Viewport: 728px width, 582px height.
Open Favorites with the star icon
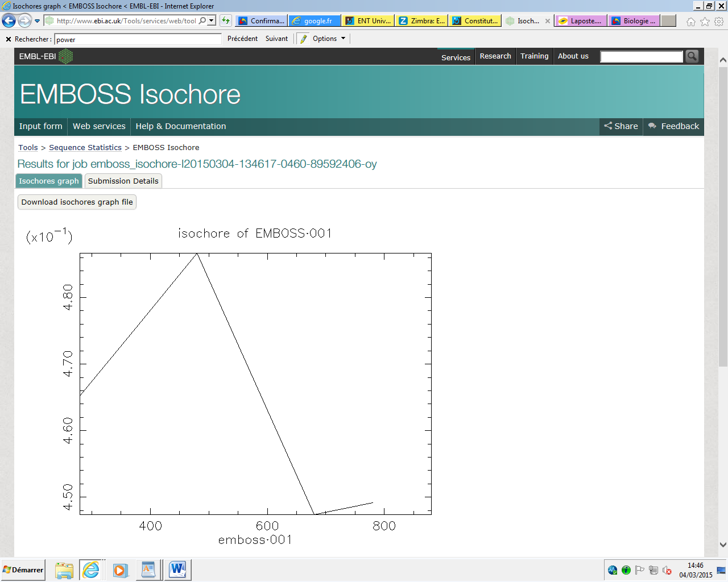(x=705, y=22)
